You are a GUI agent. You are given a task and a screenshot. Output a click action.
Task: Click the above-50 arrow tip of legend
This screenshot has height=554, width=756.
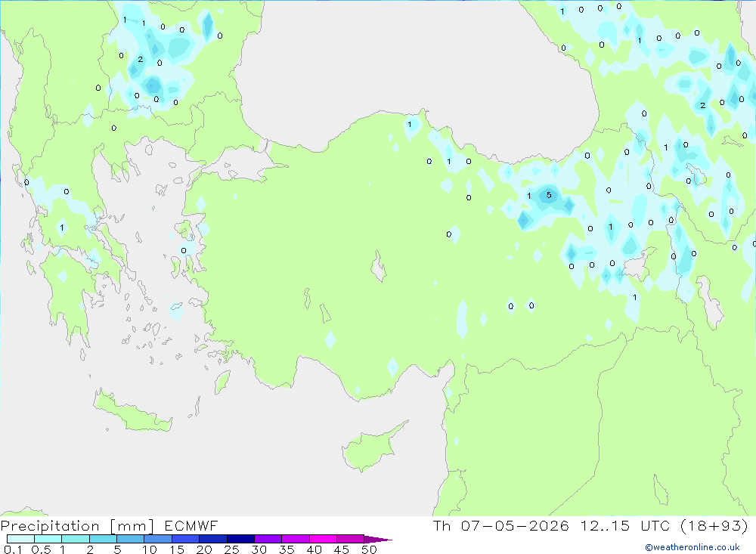379,540
